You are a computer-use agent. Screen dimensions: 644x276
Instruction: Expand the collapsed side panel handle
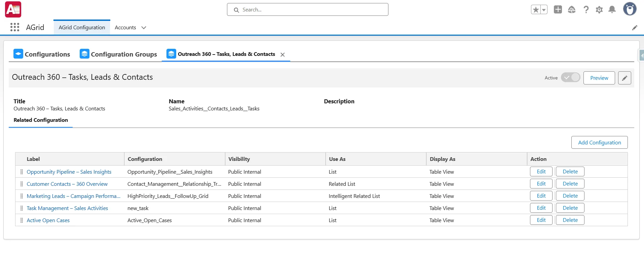pos(641,55)
